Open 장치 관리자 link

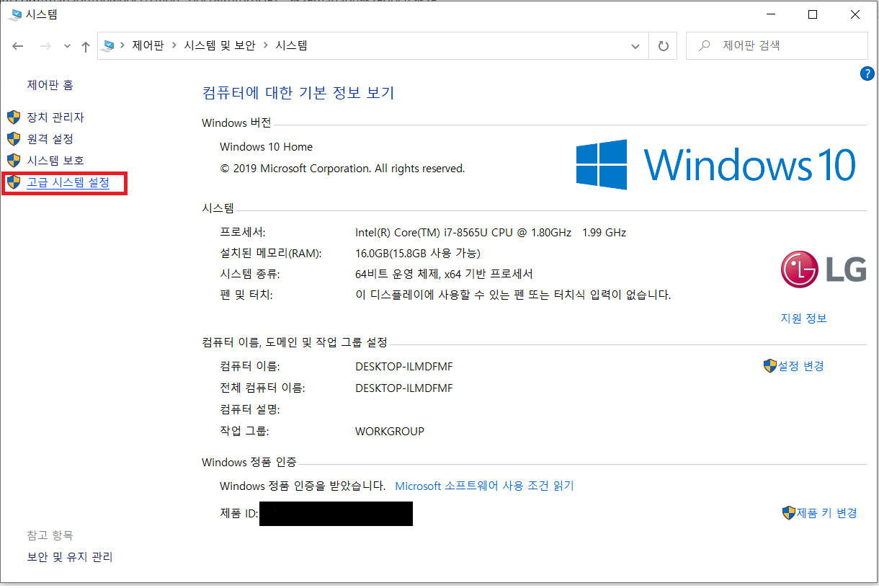55,117
